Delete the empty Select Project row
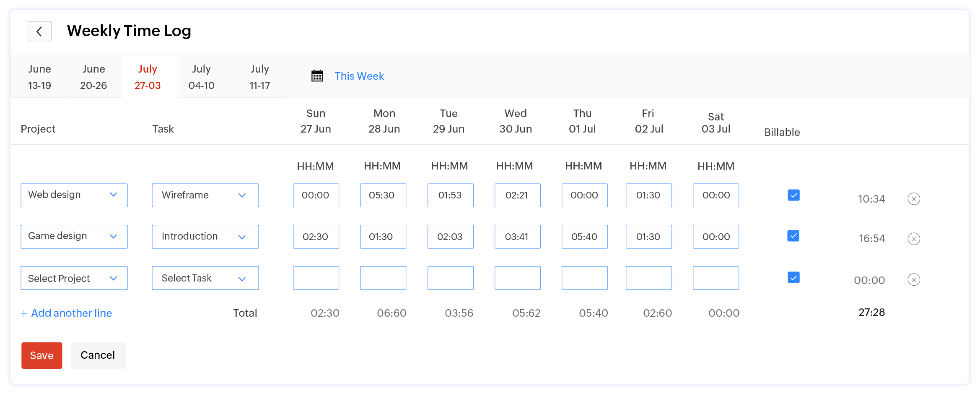This screenshot has height=399, width=980. (x=914, y=280)
